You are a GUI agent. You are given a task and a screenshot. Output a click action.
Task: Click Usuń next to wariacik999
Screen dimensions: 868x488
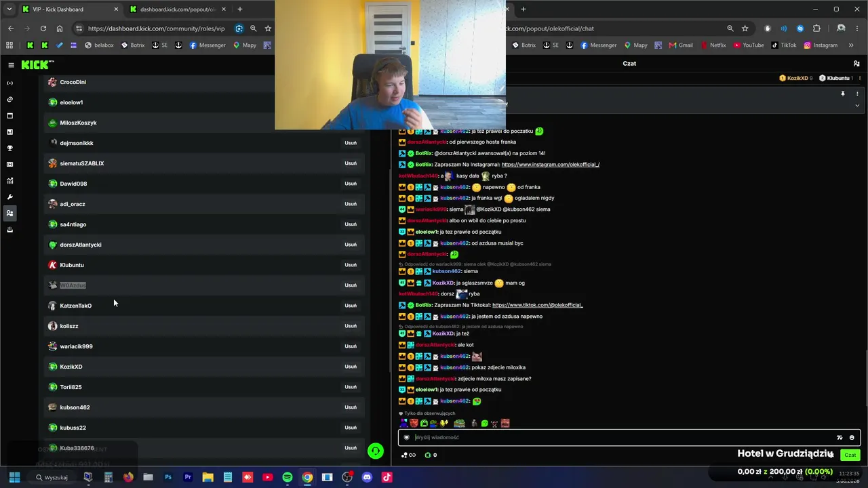tap(351, 346)
